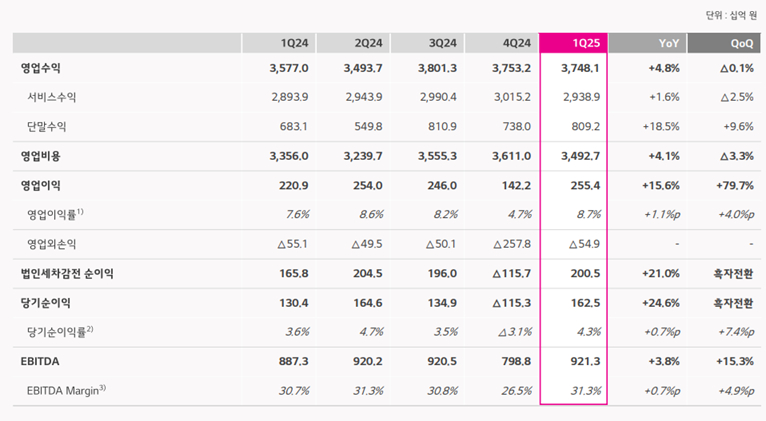Click the 서비스수익 row label
The height and width of the screenshot is (421, 766).
[52, 97]
